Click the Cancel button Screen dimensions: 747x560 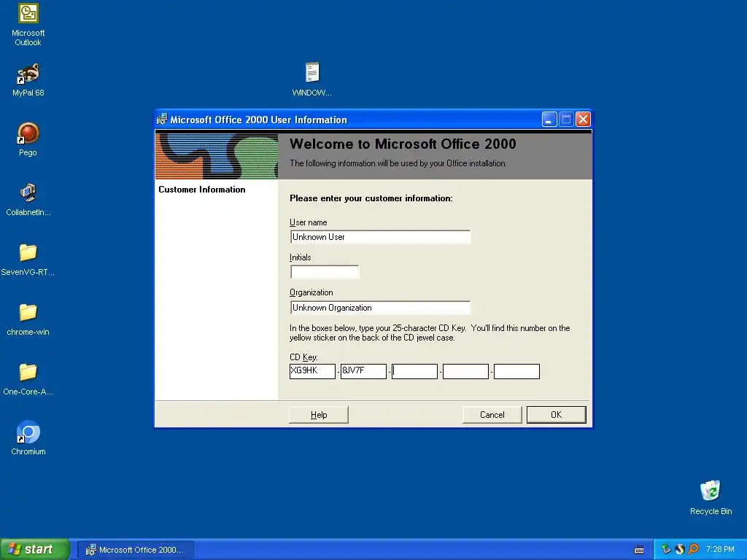(x=492, y=415)
